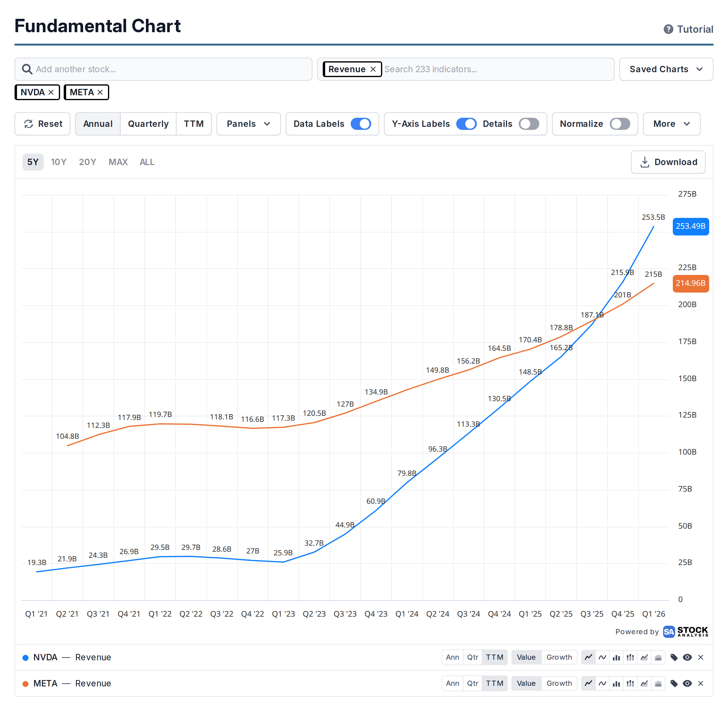Click the Tutorial help question-mark icon
Image resolution: width=728 pixels, height=721 pixels.
click(x=668, y=29)
